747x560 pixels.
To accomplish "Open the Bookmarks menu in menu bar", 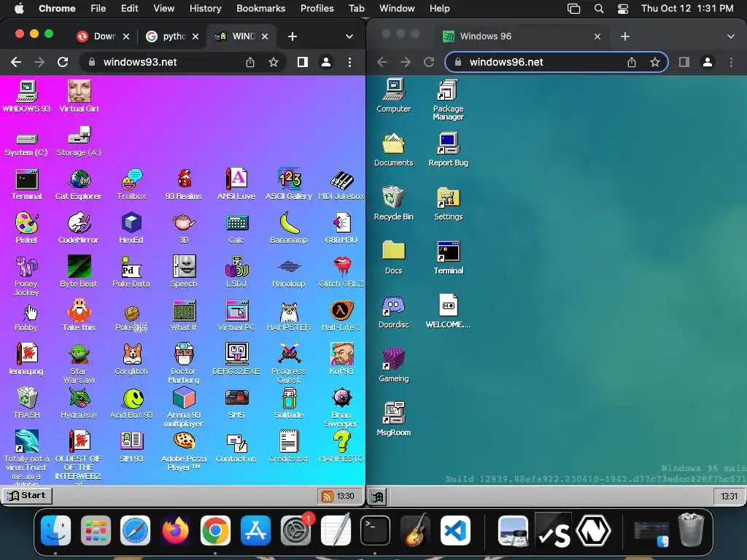I will tap(260, 8).
